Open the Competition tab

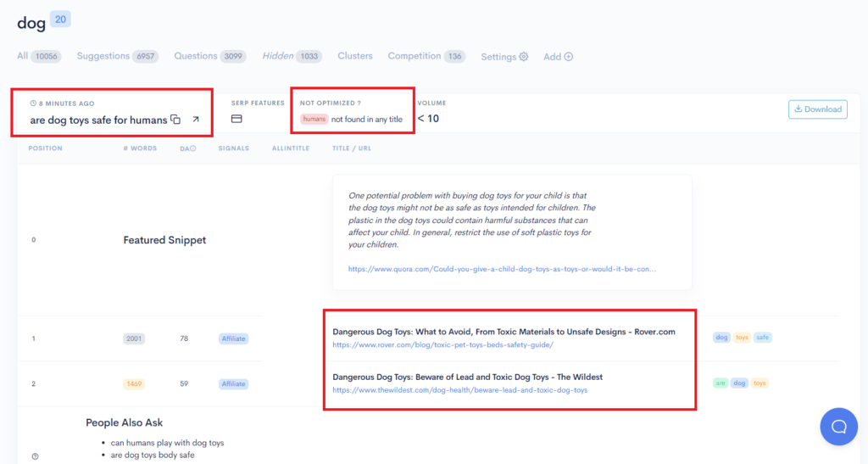coord(426,56)
